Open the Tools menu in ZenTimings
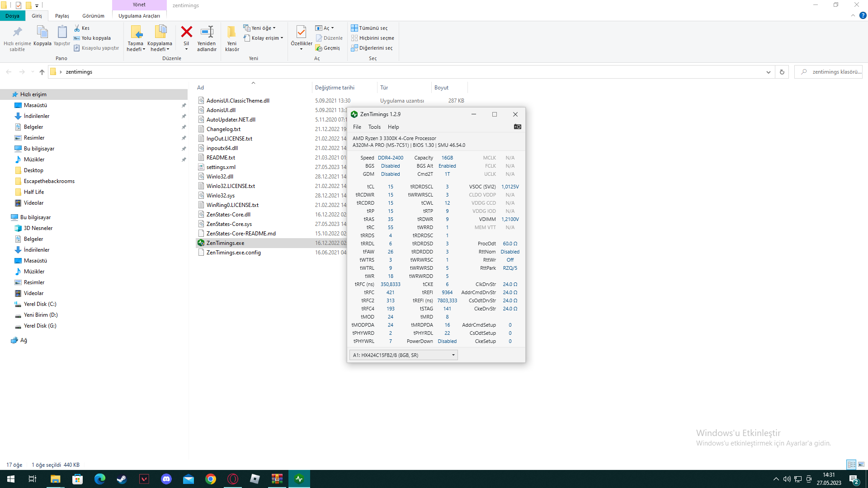This screenshot has height=488, width=868. (x=374, y=127)
